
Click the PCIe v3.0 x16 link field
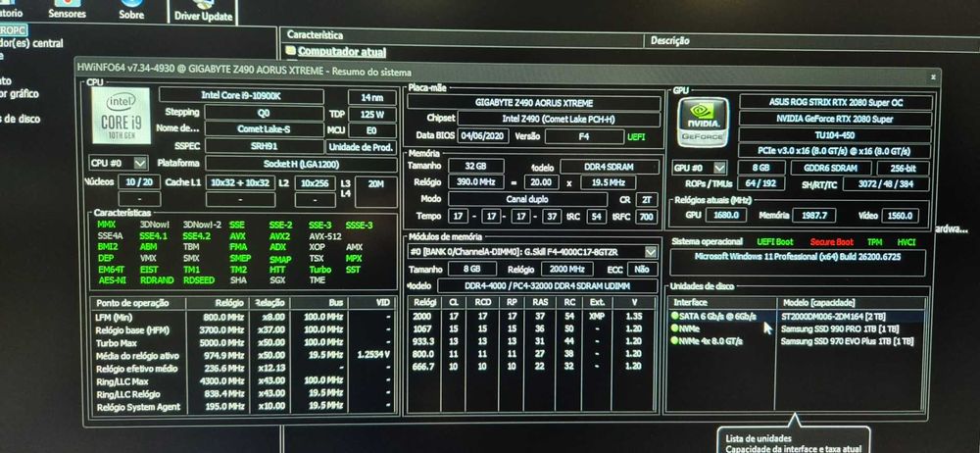[834, 151]
